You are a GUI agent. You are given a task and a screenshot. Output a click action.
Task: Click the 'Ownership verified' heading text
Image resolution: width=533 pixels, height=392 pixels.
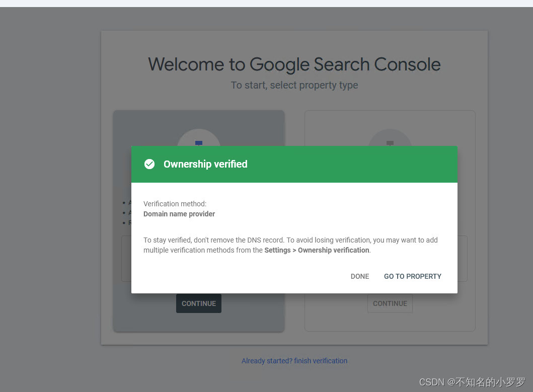(x=205, y=164)
